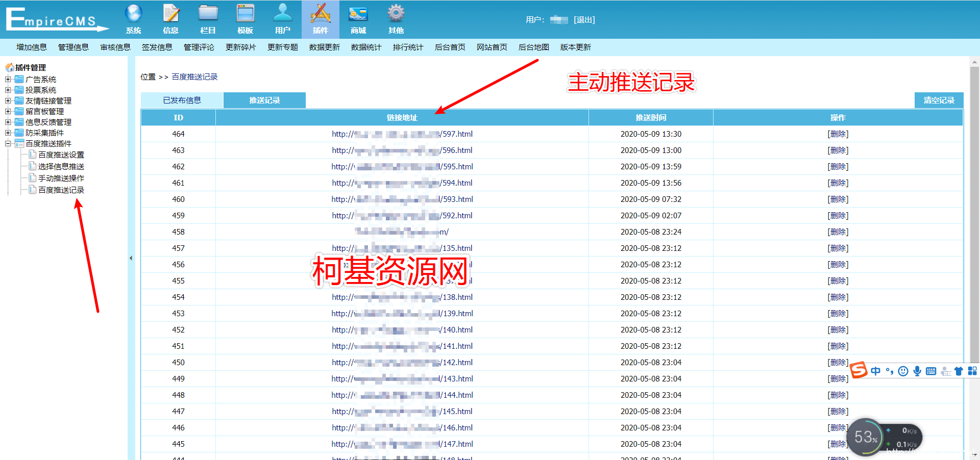The height and width of the screenshot is (460, 980).
Task: Click the 百度推送设置 page icon
Action: [x=33, y=154]
